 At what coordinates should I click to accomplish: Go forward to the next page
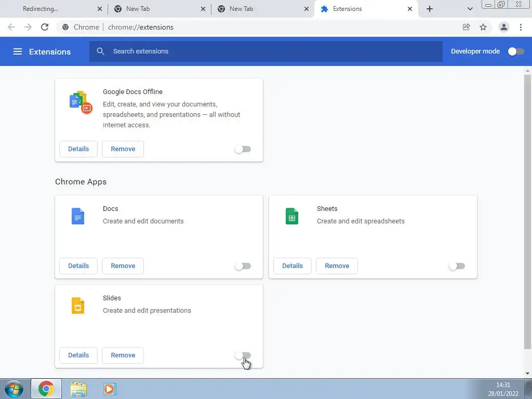click(x=28, y=27)
